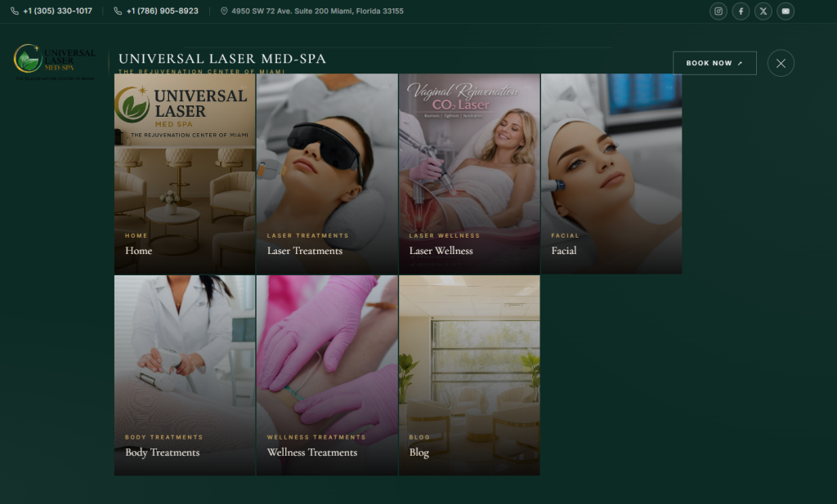Select the Laser Treatments menu card
Screen dimensions: 837x504
click(327, 174)
